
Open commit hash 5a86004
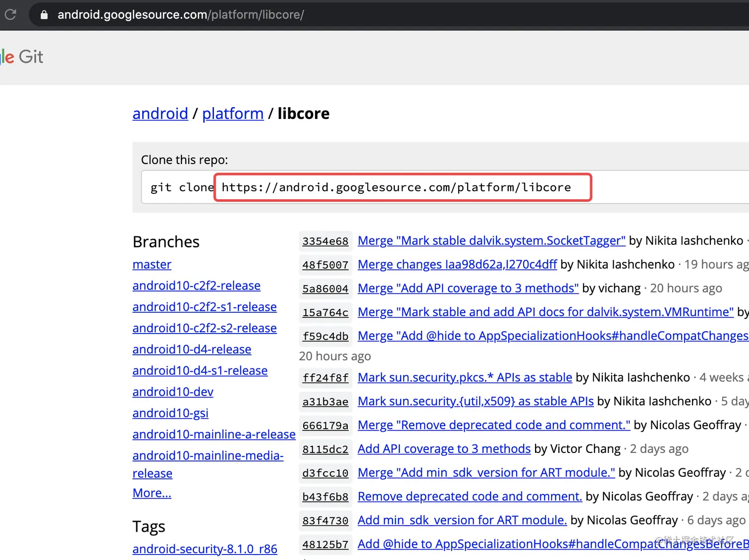pos(325,289)
